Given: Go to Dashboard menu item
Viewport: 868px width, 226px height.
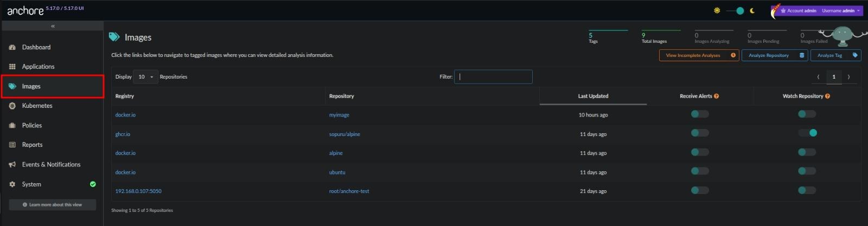Looking at the screenshot, I should point(53,47).
